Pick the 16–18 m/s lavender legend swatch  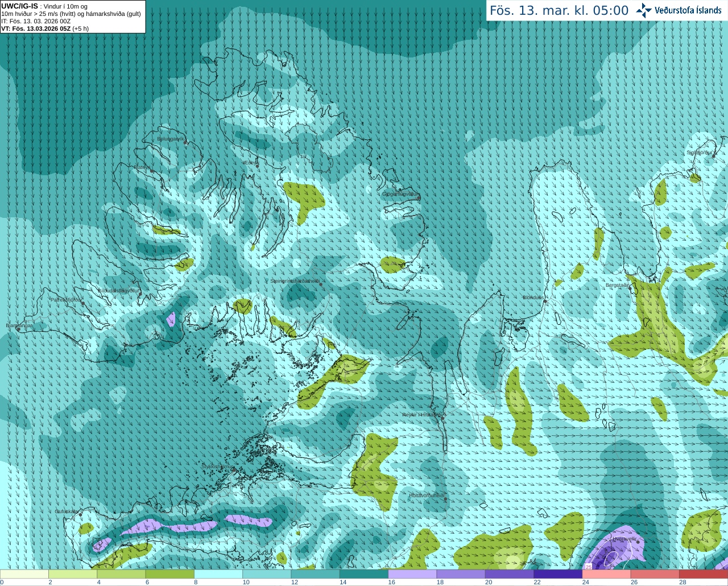[x=412, y=573]
